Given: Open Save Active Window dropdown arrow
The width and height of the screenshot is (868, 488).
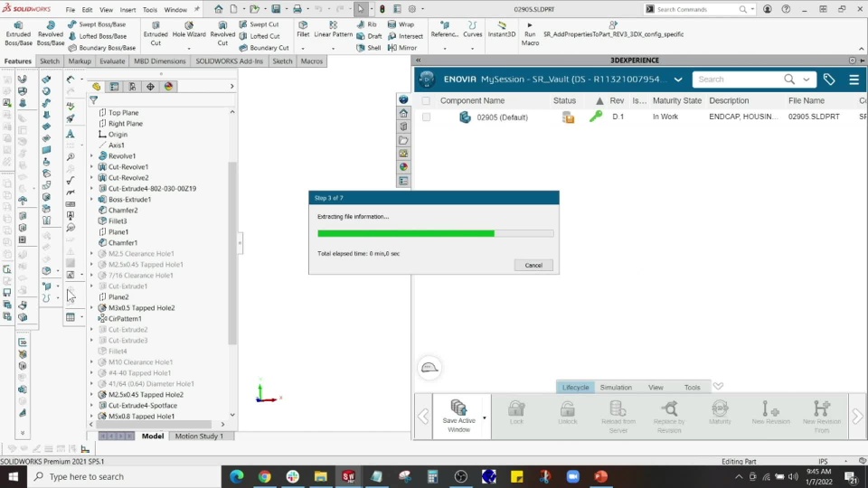Looking at the screenshot, I should (x=485, y=418).
